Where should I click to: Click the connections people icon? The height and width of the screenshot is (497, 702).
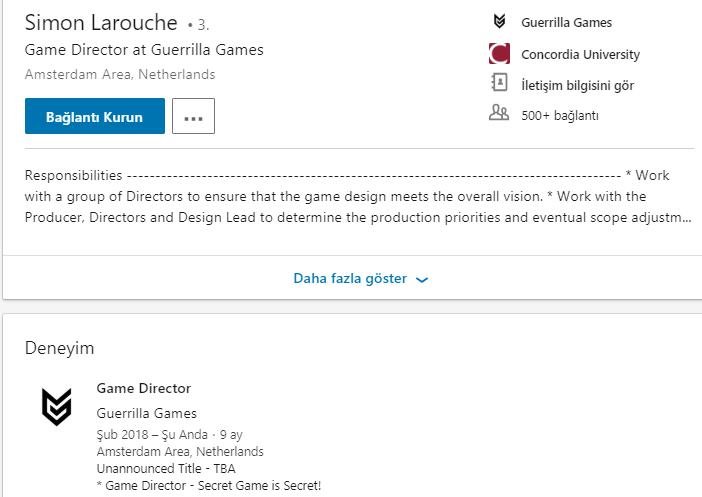499,112
